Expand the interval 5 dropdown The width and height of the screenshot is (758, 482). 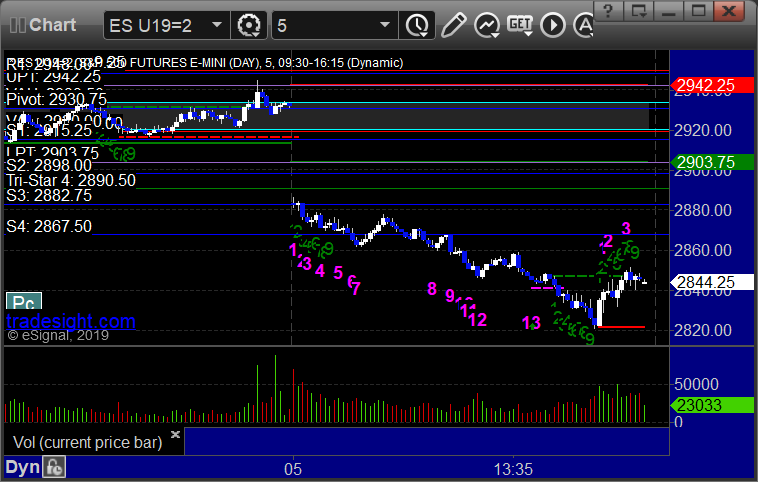point(385,24)
